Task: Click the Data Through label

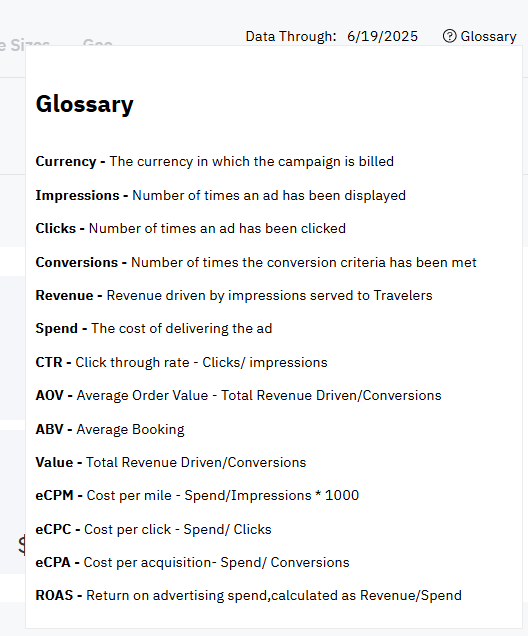Action: tap(291, 37)
